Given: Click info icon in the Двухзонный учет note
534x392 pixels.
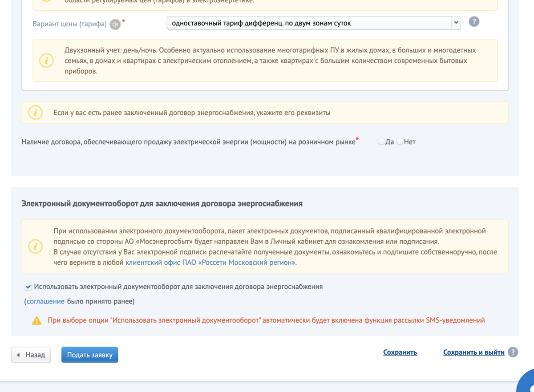Looking at the screenshot, I should click(46, 61).
